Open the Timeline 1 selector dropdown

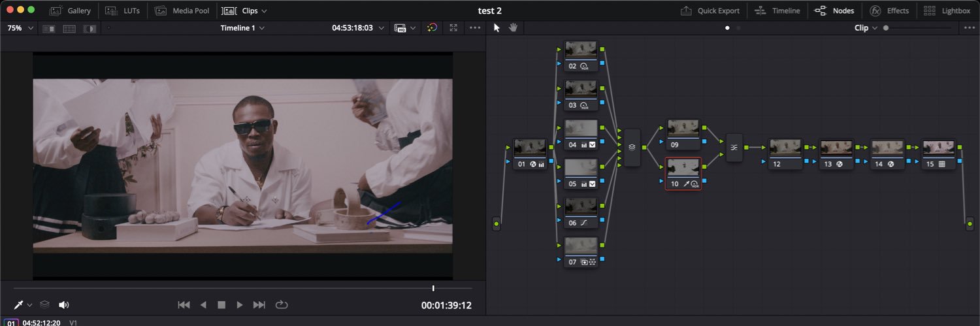242,28
